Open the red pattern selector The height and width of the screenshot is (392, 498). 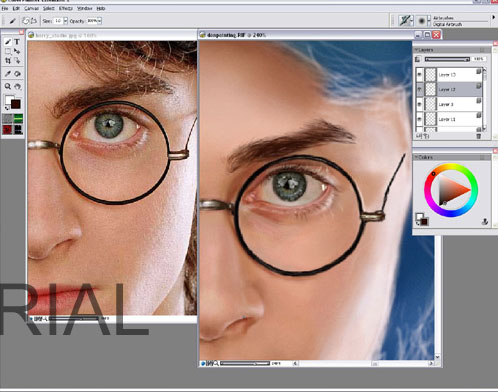coord(8,129)
